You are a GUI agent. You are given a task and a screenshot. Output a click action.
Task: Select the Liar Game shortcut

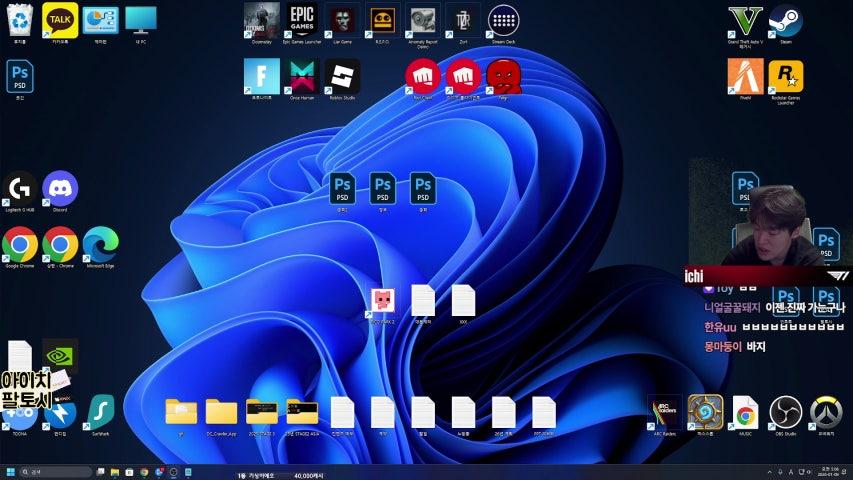tap(342, 23)
